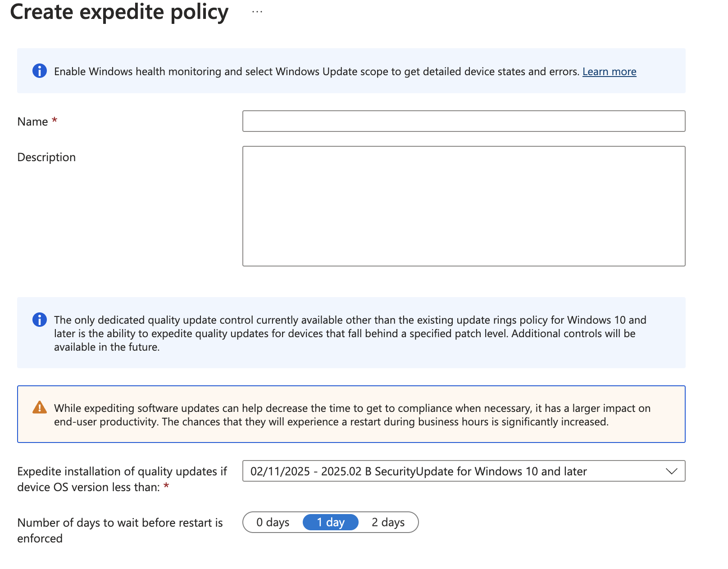Viewport: 728px width, 569px height.
Task: Select the 1 day restart option
Action: (331, 522)
